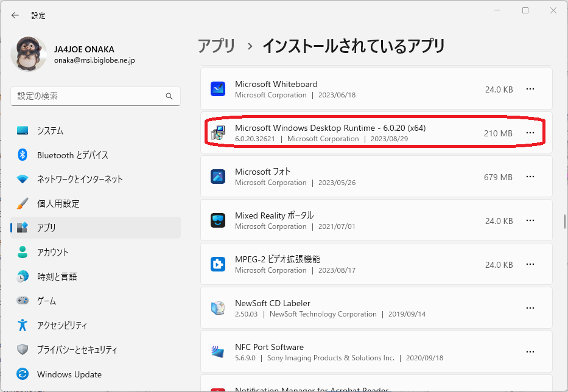Click the app list vertical scrollbar thumb
The height and width of the screenshot is (392, 568).
click(x=564, y=222)
